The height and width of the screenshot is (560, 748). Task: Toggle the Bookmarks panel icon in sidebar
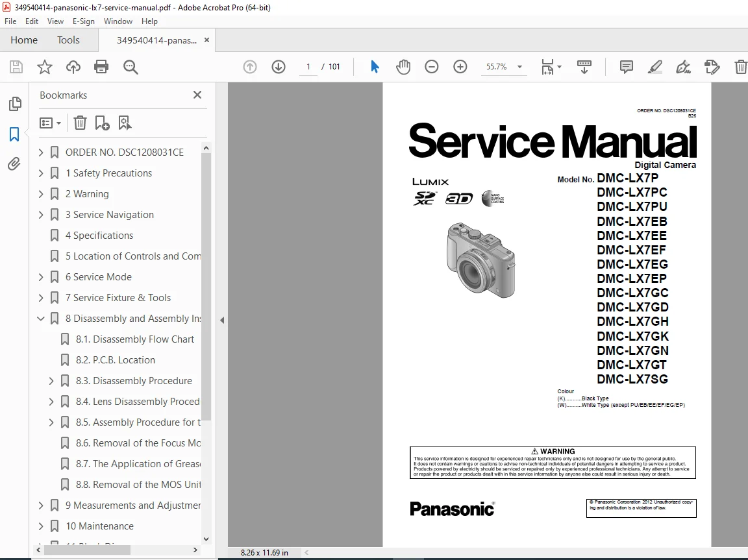coord(14,134)
